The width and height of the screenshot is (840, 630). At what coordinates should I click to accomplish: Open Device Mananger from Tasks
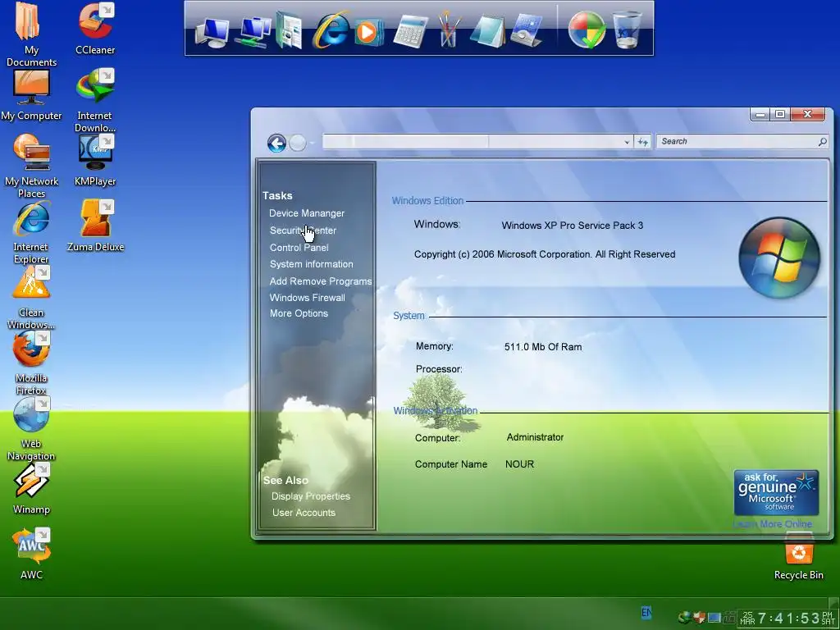click(x=307, y=213)
